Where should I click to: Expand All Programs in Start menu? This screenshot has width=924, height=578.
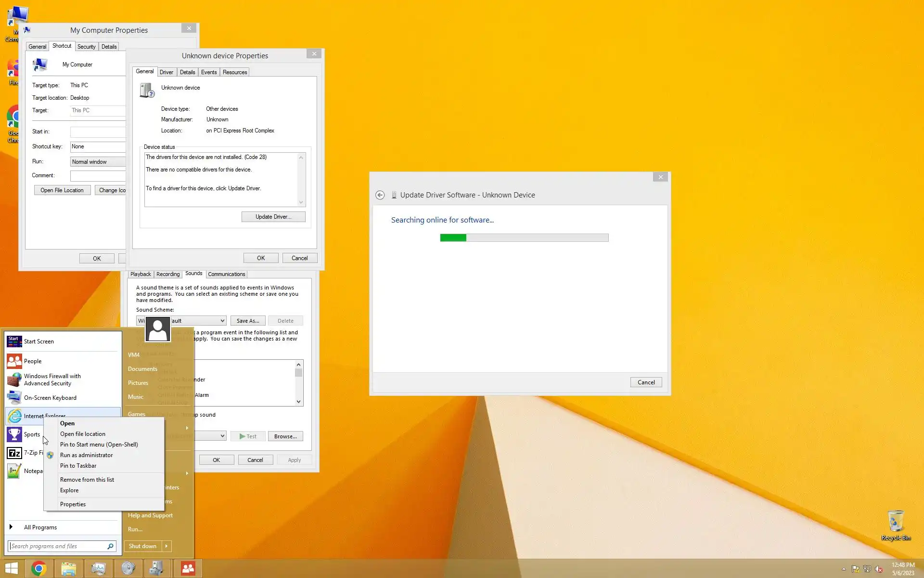coord(40,527)
